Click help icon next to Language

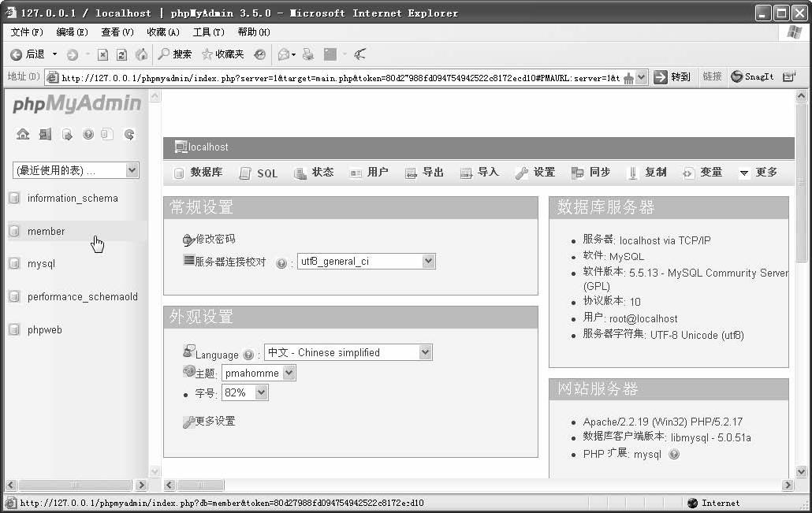(x=248, y=355)
